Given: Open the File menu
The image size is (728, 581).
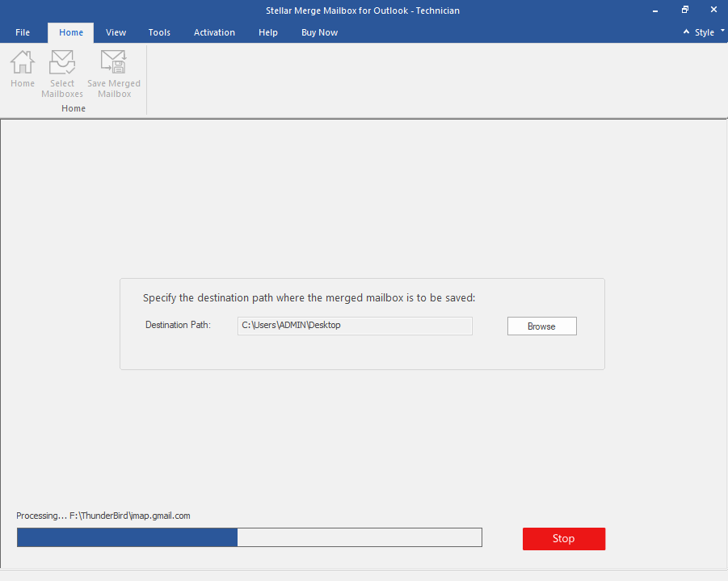Looking at the screenshot, I should coord(23,32).
